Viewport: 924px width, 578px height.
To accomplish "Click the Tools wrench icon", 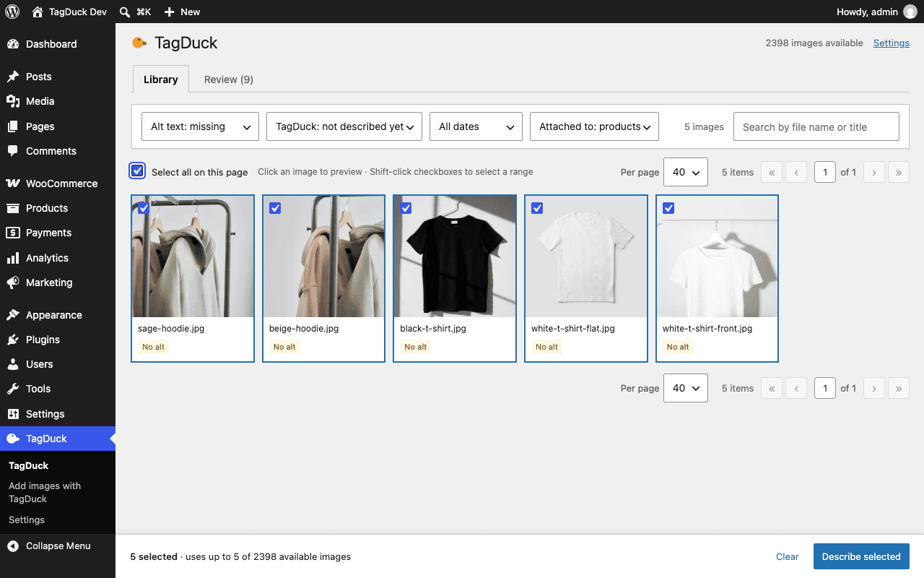I will tap(13, 389).
